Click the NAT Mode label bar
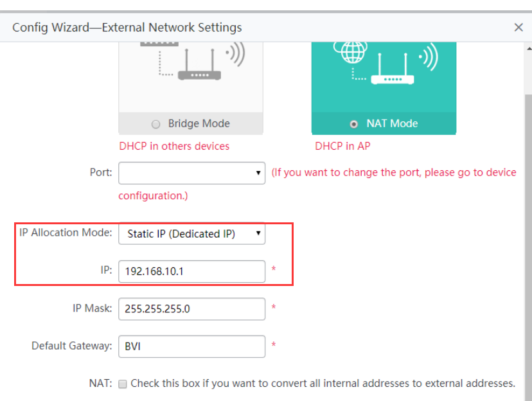Screen dimensions: 532x401 coord(384,123)
